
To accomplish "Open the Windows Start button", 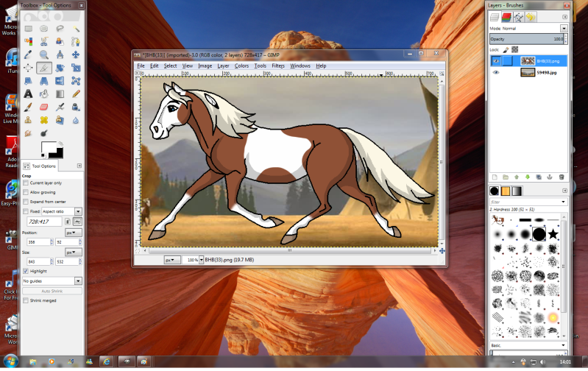I will [x=10, y=362].
